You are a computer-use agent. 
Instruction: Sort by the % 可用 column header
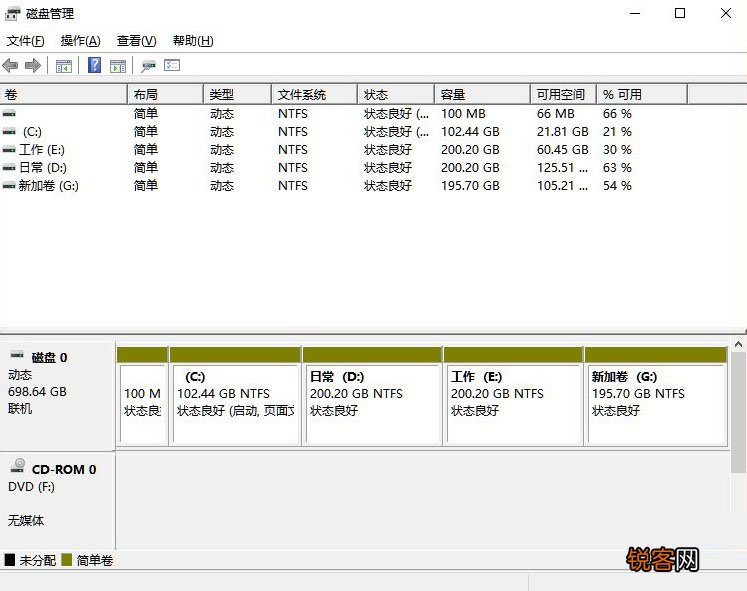click(643, 94)
